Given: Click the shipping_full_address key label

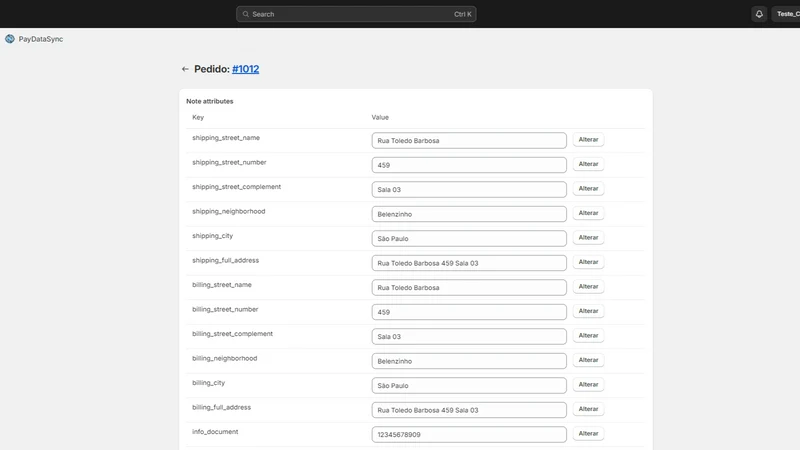Looking at the screenshot, I should pos(226,260).
